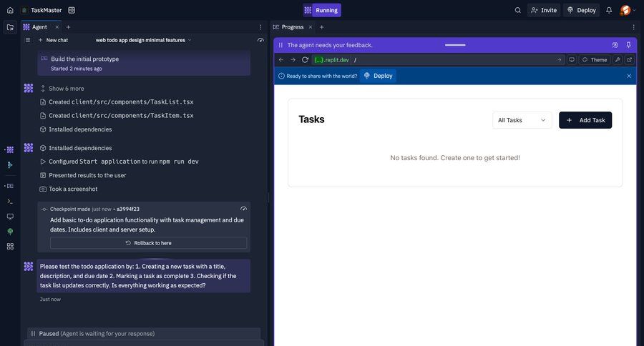
Task: Click the Took a screenshot entry
Action: 69,189
